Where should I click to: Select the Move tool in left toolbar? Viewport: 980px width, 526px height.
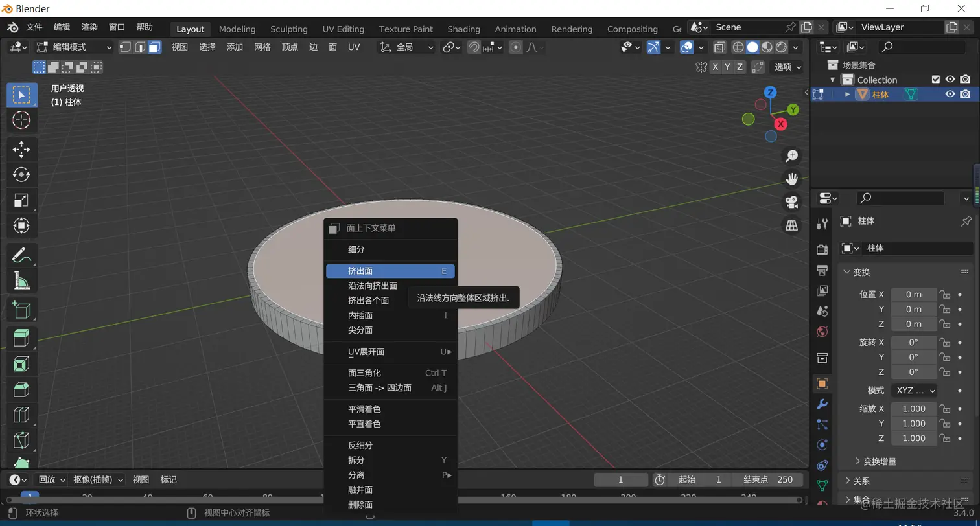[x=21, y=149]
